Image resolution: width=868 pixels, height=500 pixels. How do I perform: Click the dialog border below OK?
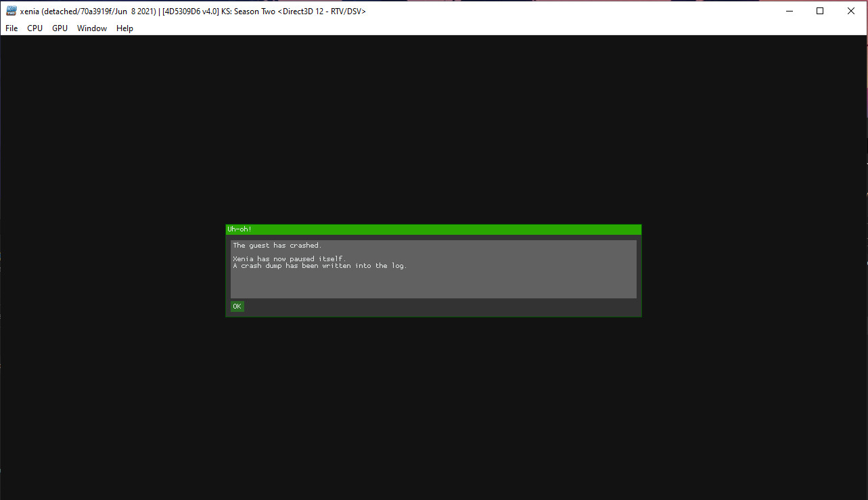[433, 315]
